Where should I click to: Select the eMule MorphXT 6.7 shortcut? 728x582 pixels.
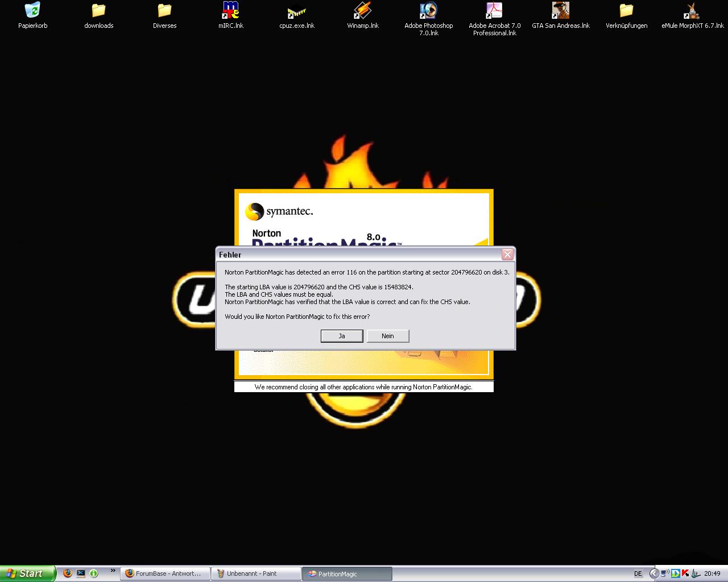[x=692, y=15]
